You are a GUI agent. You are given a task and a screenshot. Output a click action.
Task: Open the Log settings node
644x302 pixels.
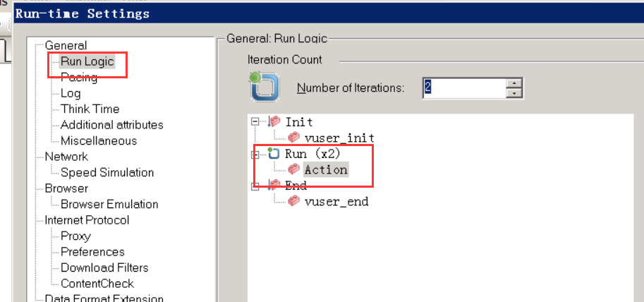pos(71,93)
